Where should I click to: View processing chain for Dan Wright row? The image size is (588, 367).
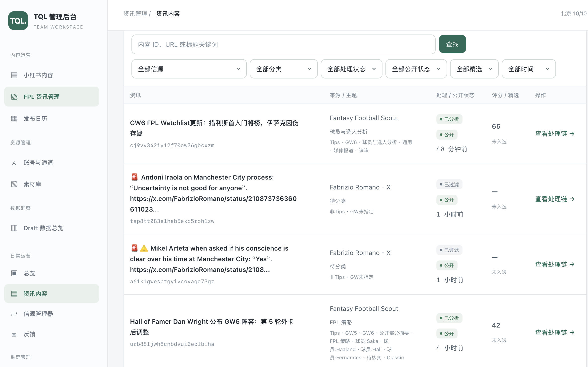pos(555,332)
